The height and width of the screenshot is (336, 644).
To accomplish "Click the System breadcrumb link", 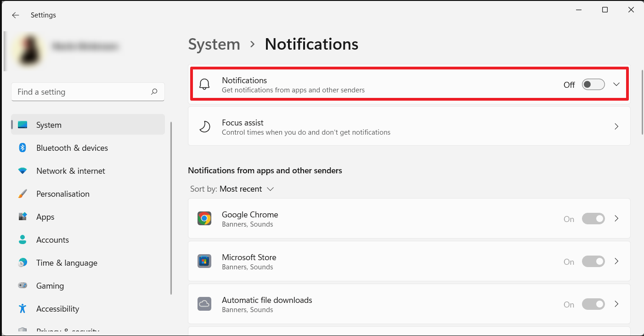I will tap(214, 44).
